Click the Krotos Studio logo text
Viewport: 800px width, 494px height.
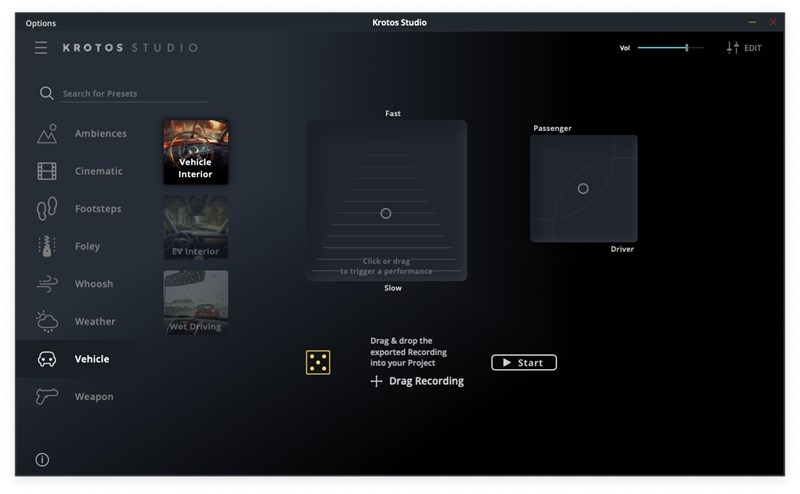pos(130,47)
